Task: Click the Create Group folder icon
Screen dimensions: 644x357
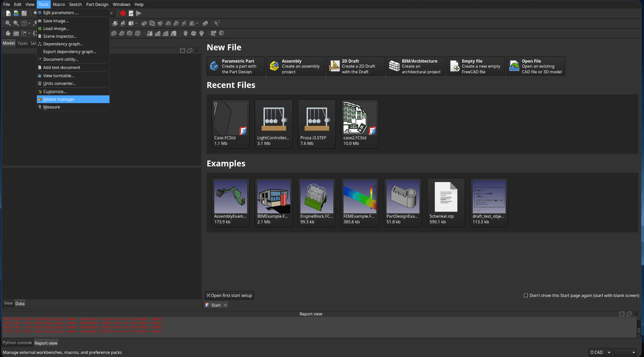Action: coord(16,33)
